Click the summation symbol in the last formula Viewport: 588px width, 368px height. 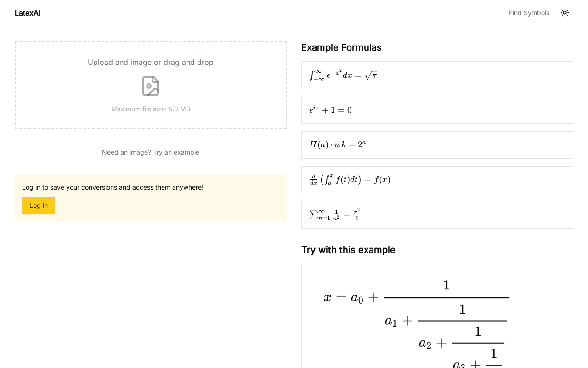pyautogui.click(x=313, y=215)
